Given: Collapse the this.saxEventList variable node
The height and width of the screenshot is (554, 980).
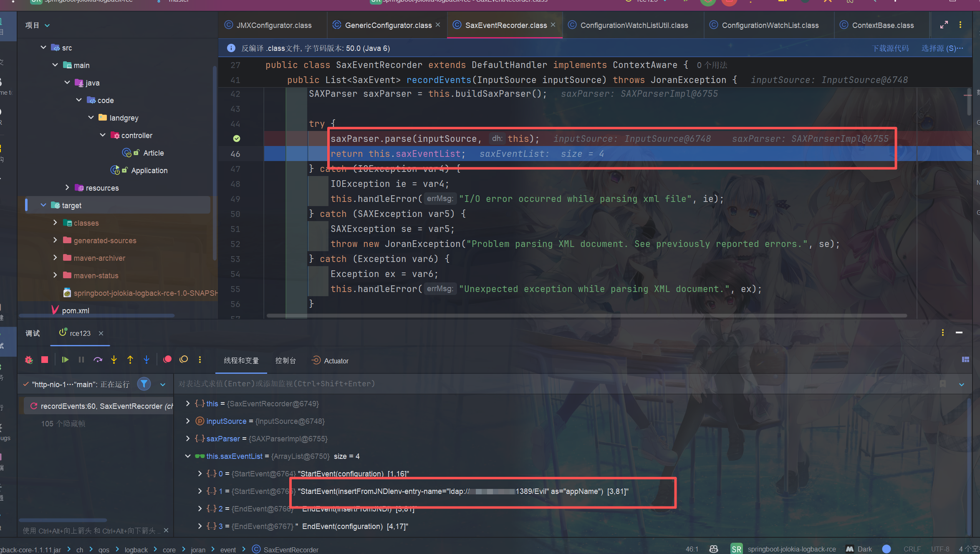Looking at the screenshot, I should point(188,456).
